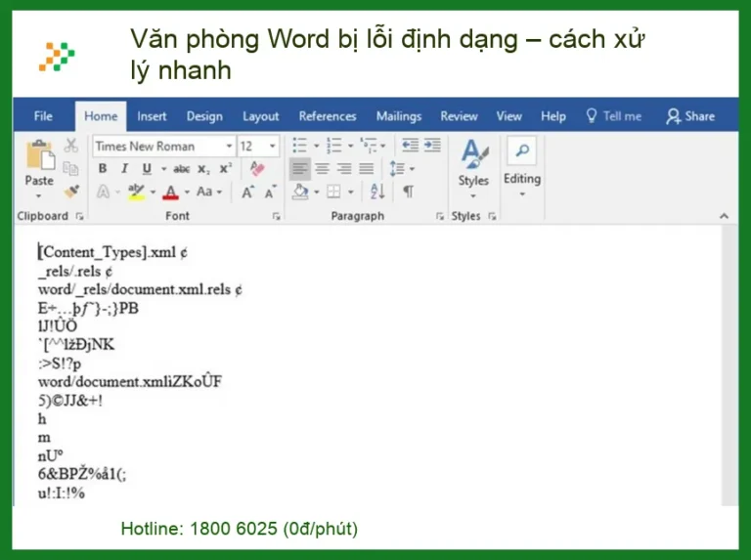The height and width of the screenshot is (560, 751).
Task: Click the Tell me search box
Action: [x=614, y=116]
